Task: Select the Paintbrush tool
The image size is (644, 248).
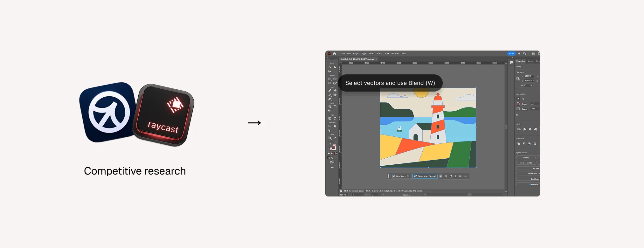Action: (330, 95)
